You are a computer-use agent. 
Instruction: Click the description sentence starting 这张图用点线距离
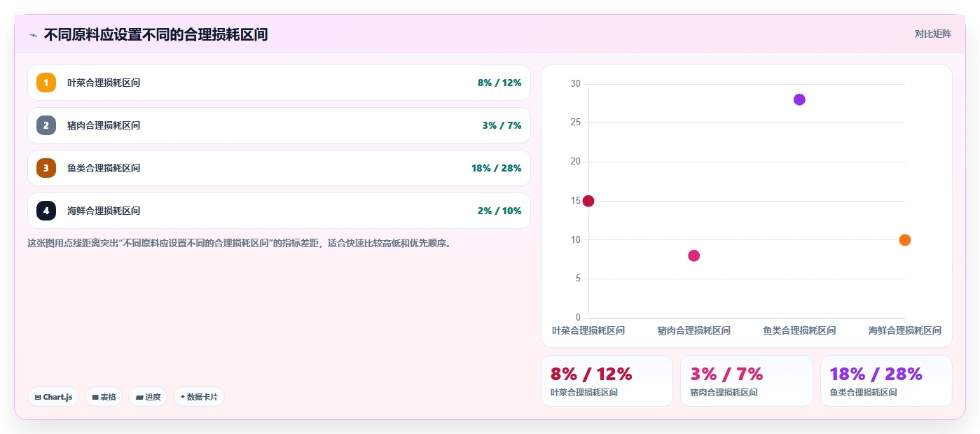click(238, 244)
